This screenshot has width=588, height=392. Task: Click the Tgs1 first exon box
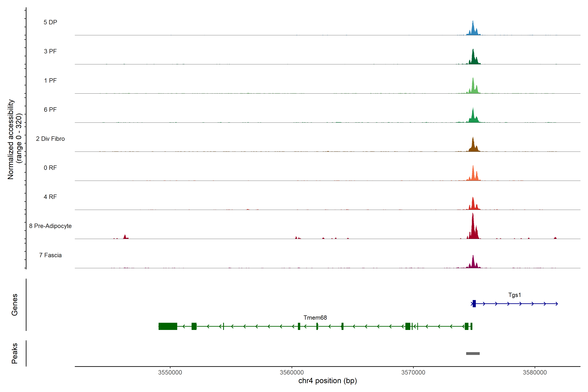coord(474,303)
